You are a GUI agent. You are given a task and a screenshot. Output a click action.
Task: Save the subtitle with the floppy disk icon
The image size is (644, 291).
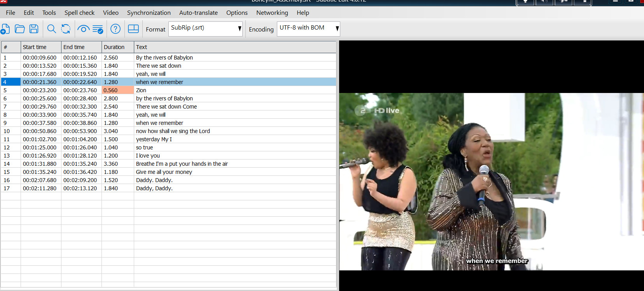[34, 29]
